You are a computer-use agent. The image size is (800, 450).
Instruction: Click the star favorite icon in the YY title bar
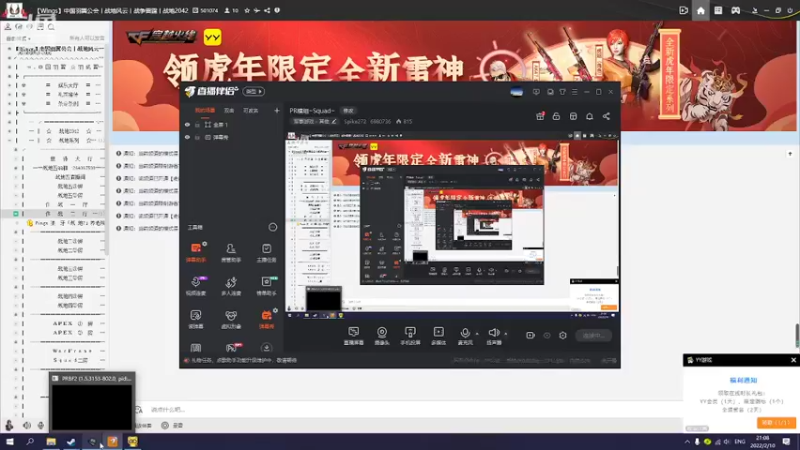(247, 10)
